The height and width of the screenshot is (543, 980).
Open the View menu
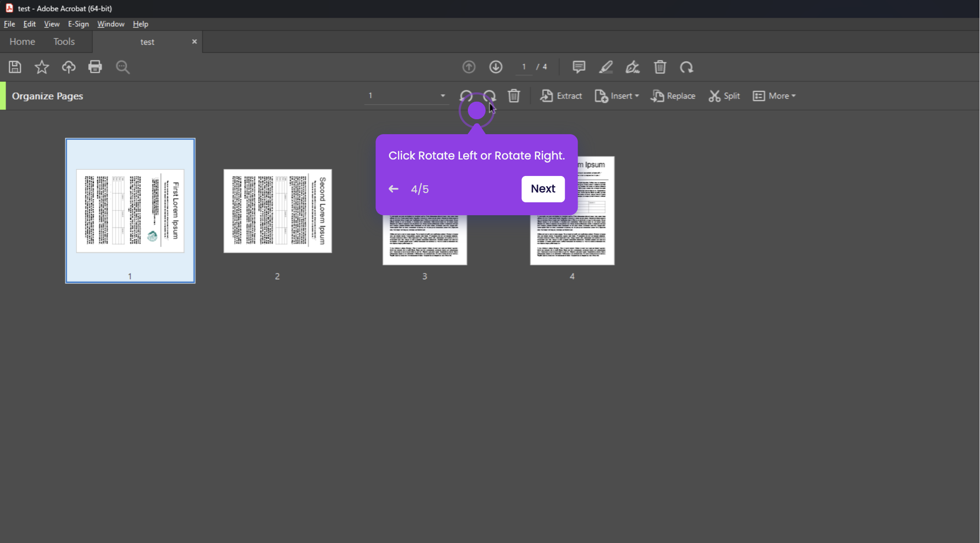coord(52,24)
